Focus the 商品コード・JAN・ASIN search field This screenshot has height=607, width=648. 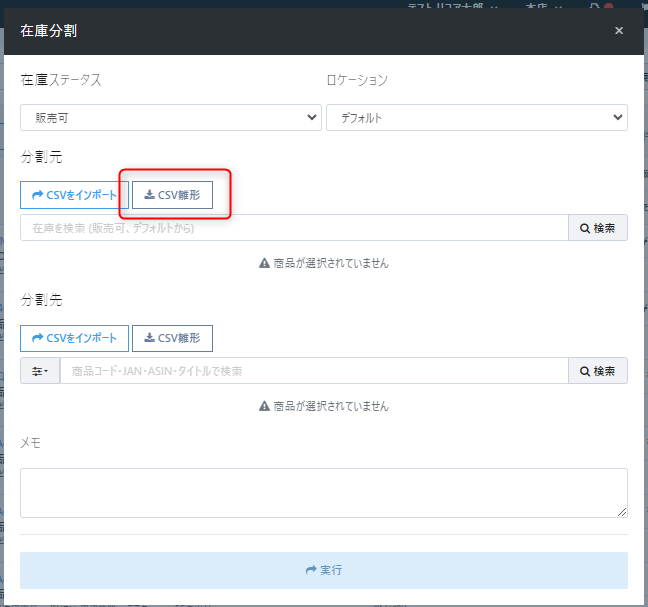tap(314, 371)
